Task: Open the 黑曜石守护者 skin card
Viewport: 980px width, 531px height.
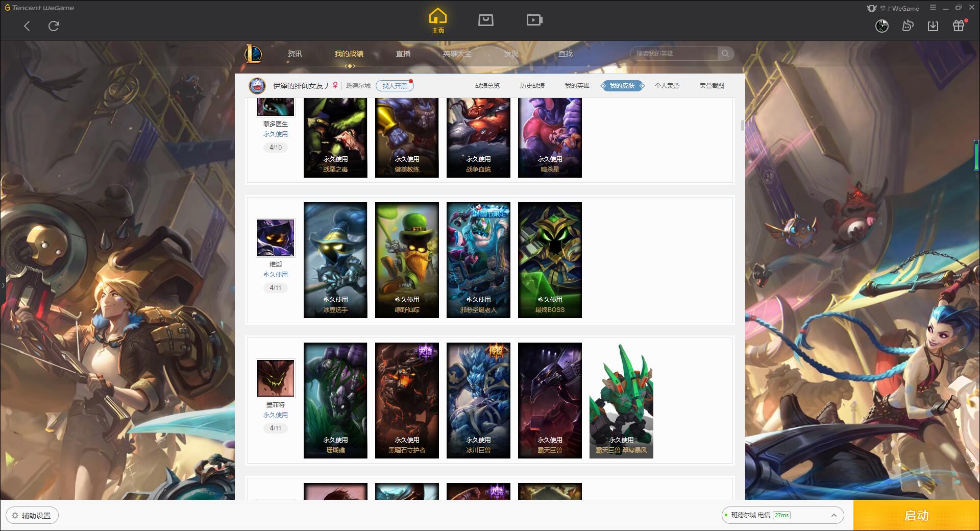Action: 407,400
